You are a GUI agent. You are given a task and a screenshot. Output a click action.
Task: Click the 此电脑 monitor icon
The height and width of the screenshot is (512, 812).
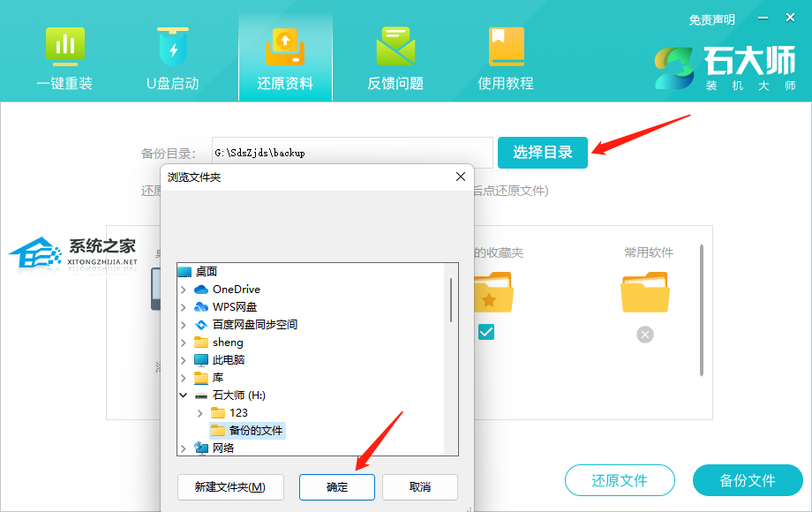click(201, 360)
